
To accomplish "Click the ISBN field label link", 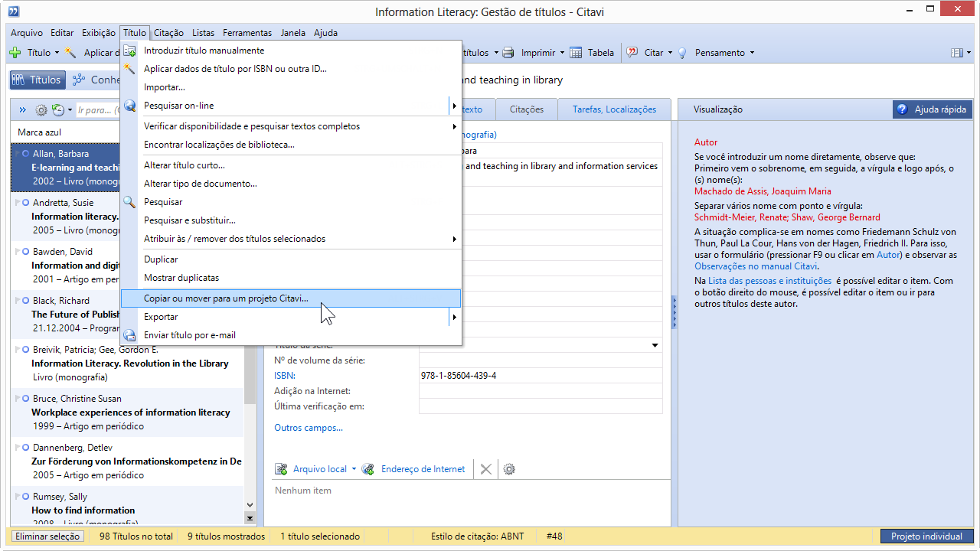I will point(285,376).
